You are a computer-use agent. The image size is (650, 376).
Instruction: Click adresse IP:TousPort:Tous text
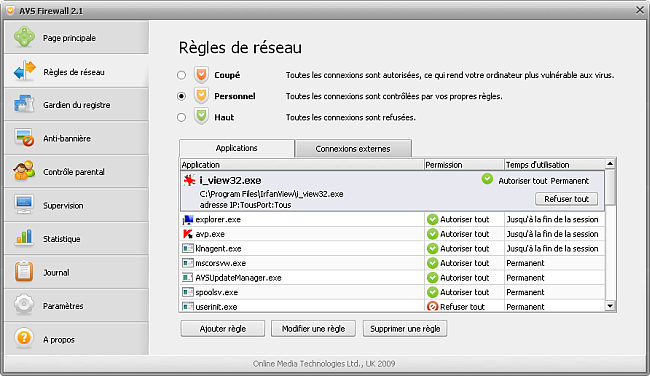pyautogui.click(x=245, y=205)
